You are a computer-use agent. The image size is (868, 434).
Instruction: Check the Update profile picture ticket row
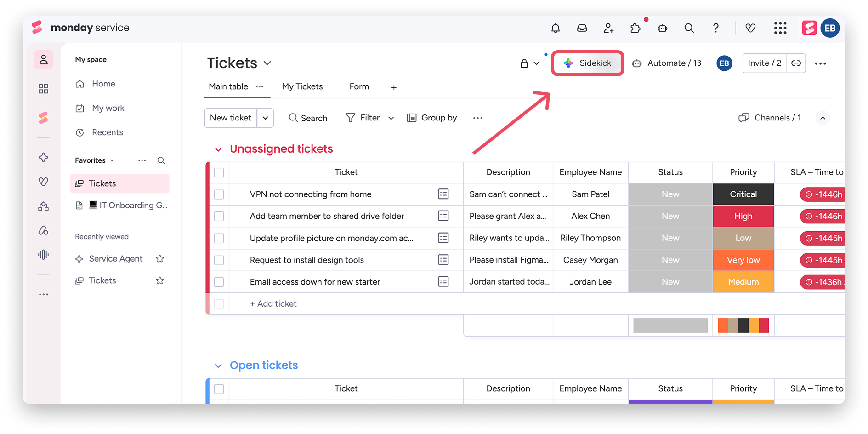pos(219,238)
